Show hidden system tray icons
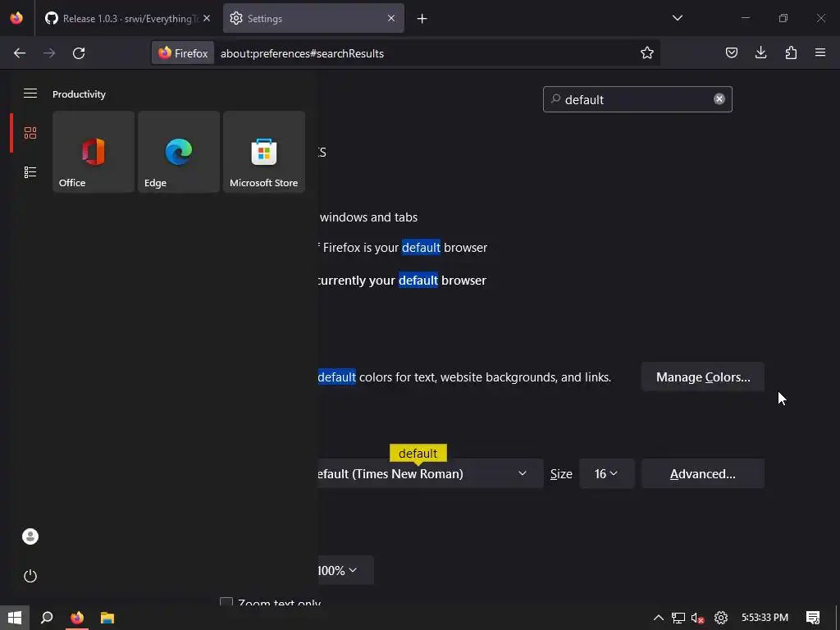 click(659, 618)
